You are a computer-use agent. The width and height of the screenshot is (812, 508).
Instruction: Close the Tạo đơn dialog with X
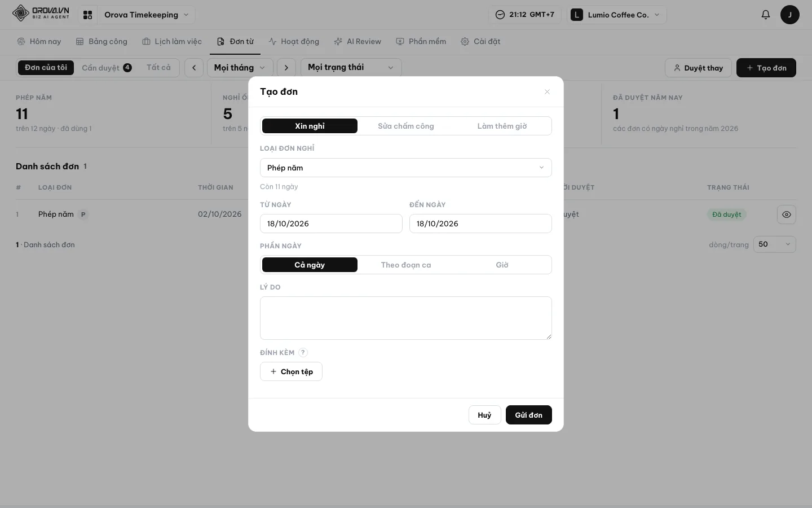coord(547,91)
